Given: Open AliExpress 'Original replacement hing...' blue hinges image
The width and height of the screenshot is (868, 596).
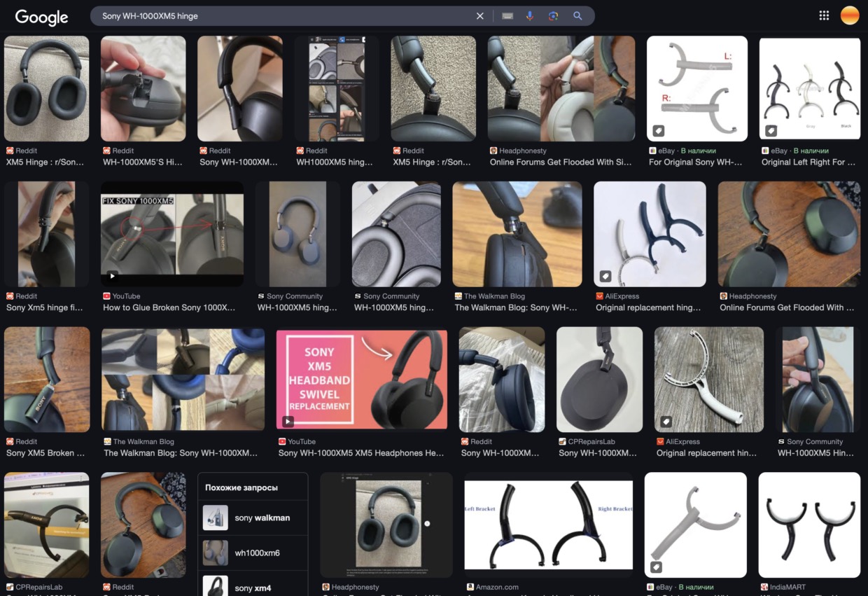Looking at the screenshot, I should pyautogui.click(x=650, y=234).
